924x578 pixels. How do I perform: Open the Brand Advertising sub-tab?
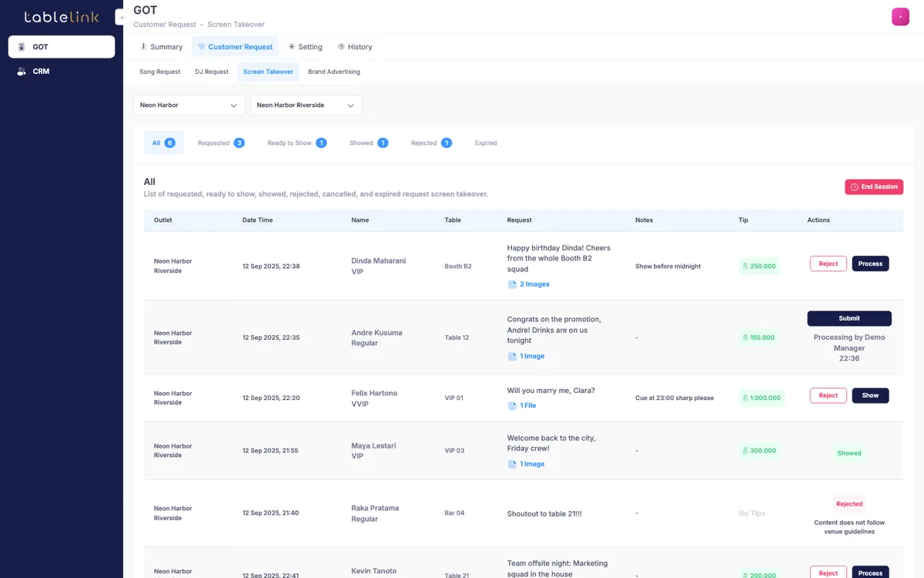pos(334,72)
